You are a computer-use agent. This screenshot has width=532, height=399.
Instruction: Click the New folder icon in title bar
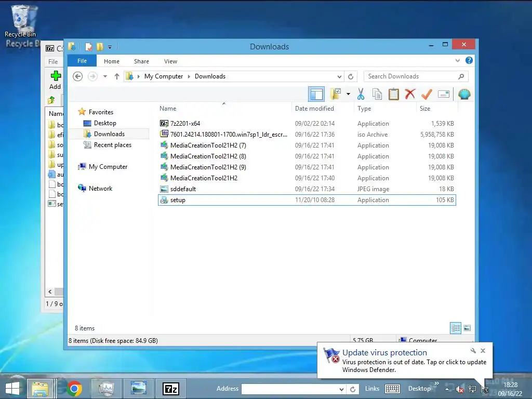[x=100, y=47]
